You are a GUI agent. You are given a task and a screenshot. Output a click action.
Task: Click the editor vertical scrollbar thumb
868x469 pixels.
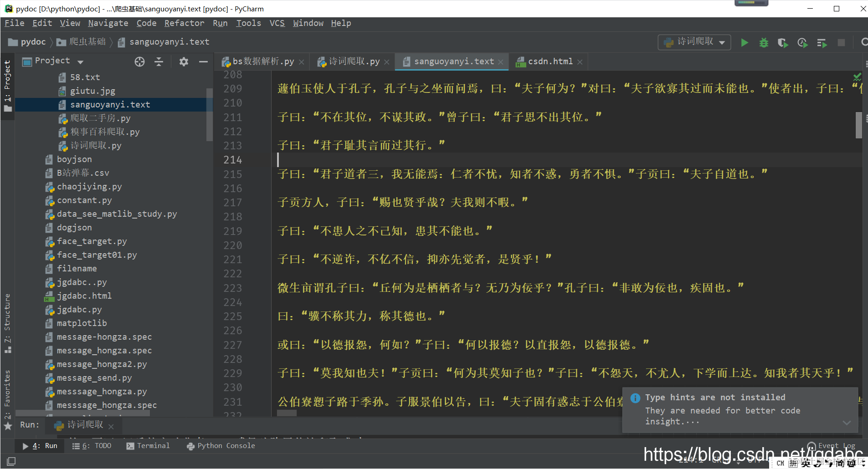click(x=859, y=125)
